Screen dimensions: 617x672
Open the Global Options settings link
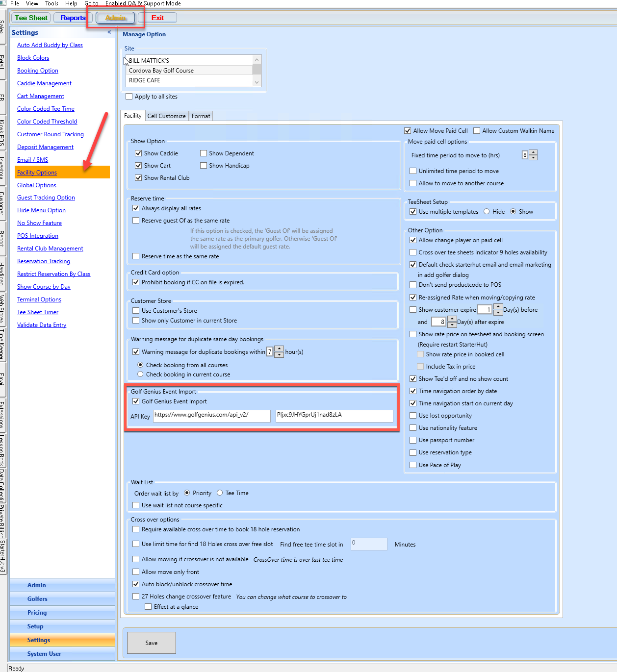[36, 185]
